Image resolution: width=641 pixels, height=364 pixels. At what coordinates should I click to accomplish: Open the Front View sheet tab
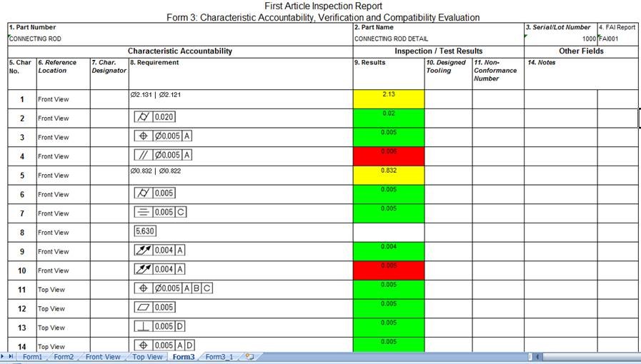click(103, 357)
